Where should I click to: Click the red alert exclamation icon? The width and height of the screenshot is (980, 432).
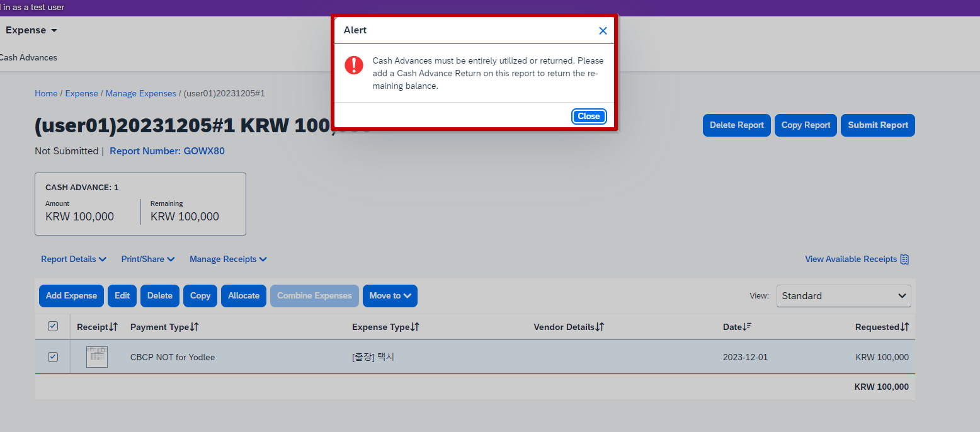(x=354, y=65)
